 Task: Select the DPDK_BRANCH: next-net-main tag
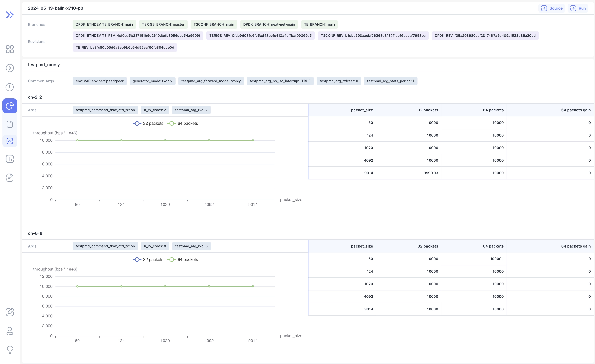(269, 24)
